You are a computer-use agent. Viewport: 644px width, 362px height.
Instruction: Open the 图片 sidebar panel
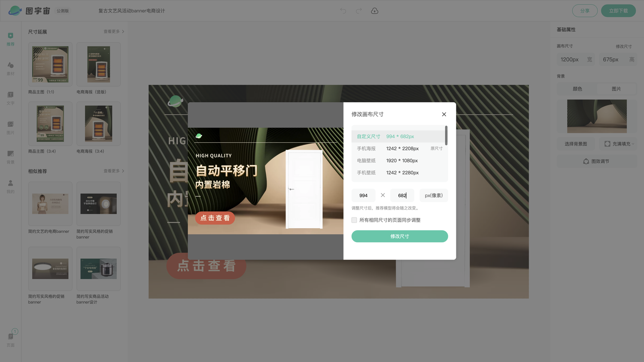[11, 127]
